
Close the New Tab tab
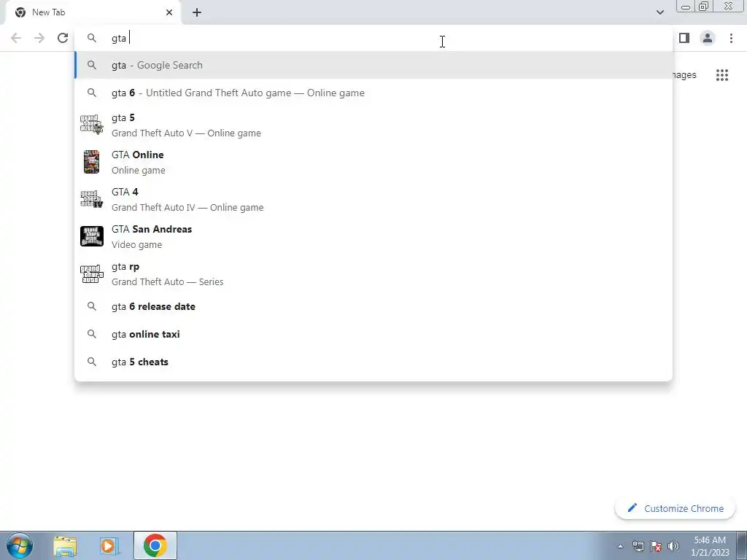point(169,12)
